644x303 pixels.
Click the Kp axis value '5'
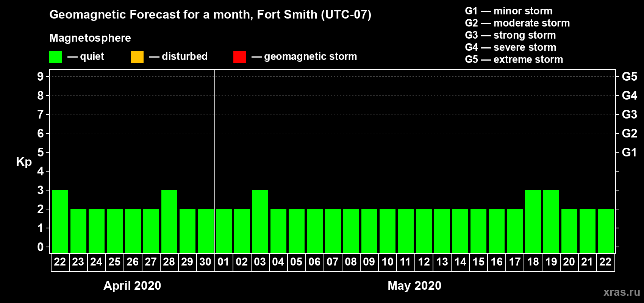tap(41, 152)
